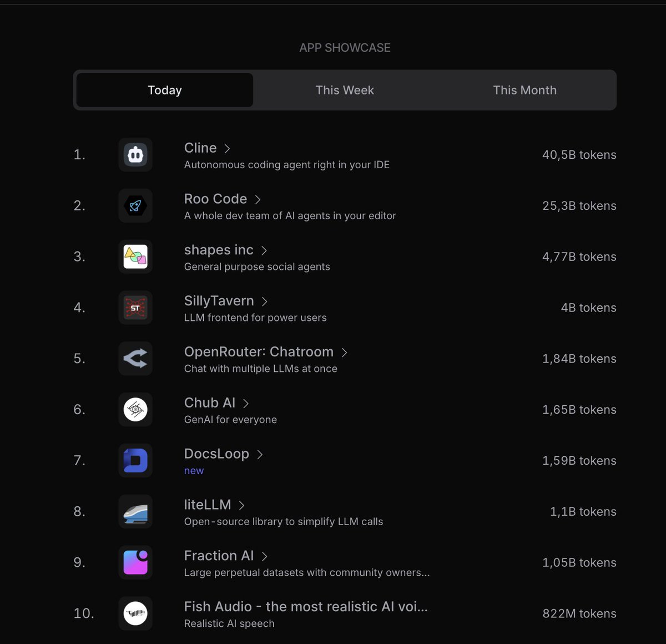Viewport: 666px width, 644px height.
Task: Expand chevron next to Roo Code
Action: pos(258,199)
